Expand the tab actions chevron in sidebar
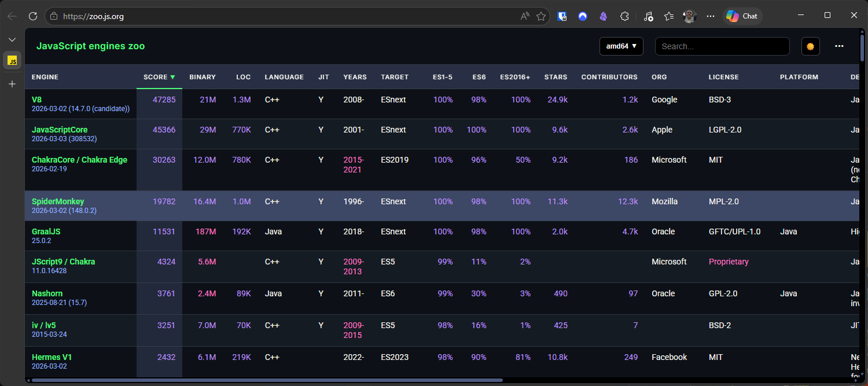The width and height of the screenshot is (868, 386). [x=12, y=39]
